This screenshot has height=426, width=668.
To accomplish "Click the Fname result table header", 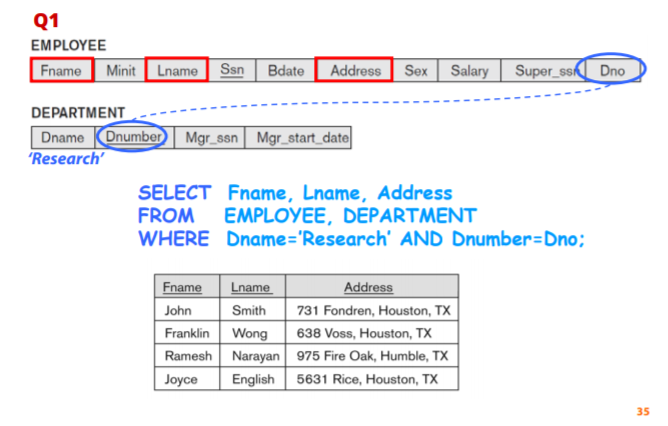I will pyautogui.click(x=187, y=286).
